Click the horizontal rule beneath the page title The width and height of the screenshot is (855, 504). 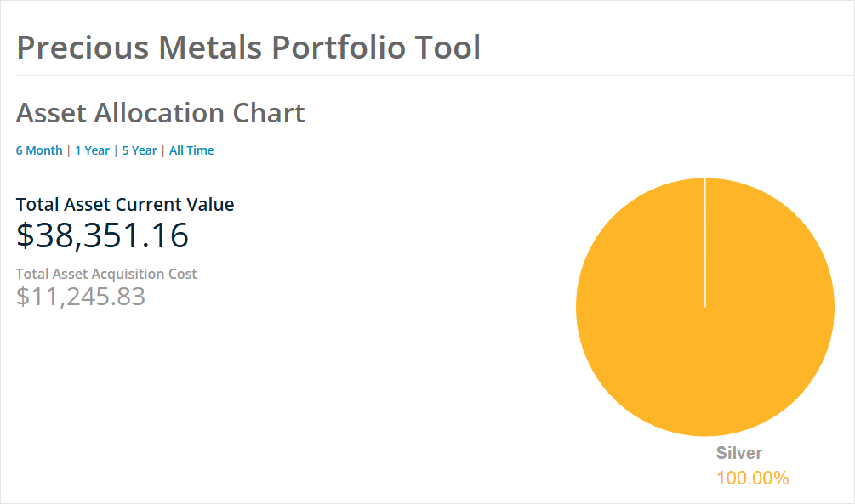(x=427, y=76)
